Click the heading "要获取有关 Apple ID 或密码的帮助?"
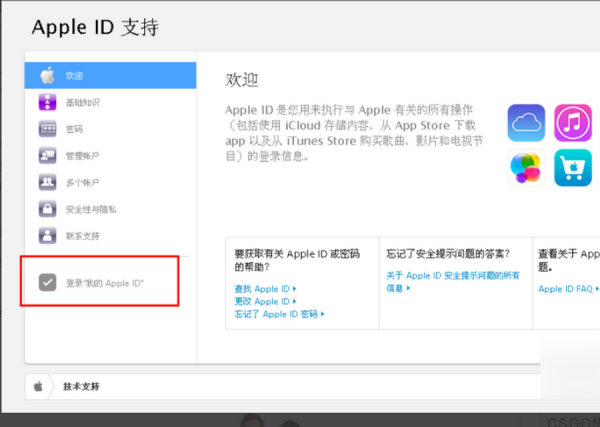Image resolution: width=600 pixels, height=427 pixels. tap(297, 260)
